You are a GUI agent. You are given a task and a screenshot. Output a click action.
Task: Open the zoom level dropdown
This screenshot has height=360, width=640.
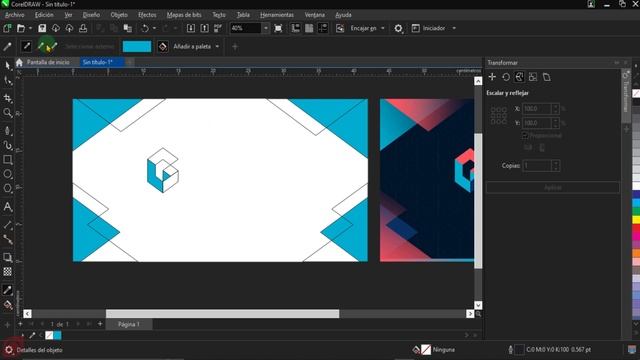click(266, 28)
